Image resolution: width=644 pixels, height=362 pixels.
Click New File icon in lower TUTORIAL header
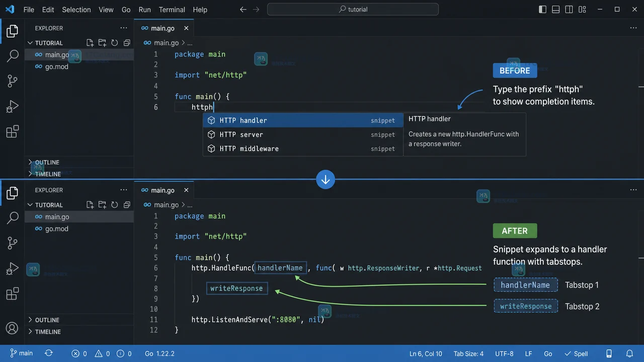pyautogui.click(x=90, y=205)
